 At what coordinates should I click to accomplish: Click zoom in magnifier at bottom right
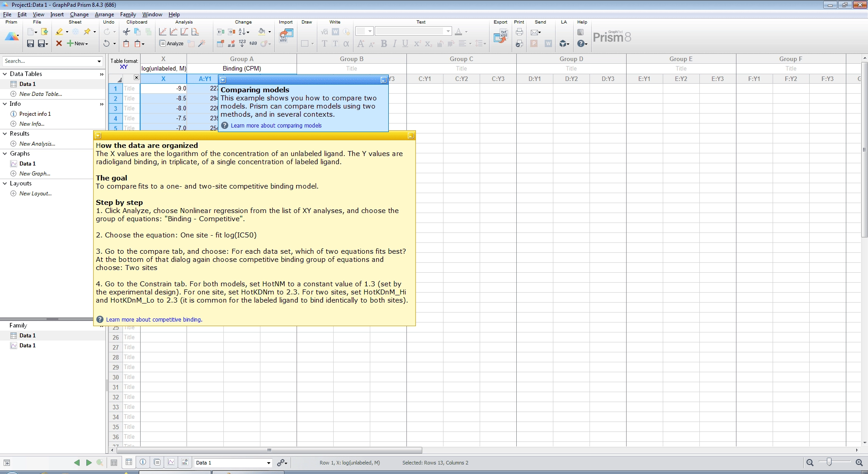pyautogui.click(x=859, y=462)
